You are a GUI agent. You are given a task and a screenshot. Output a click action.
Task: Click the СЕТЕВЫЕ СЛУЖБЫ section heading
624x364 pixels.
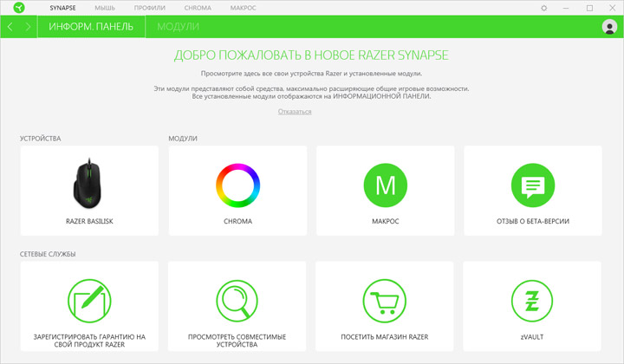pyautogui.click(x=48, y=254)
